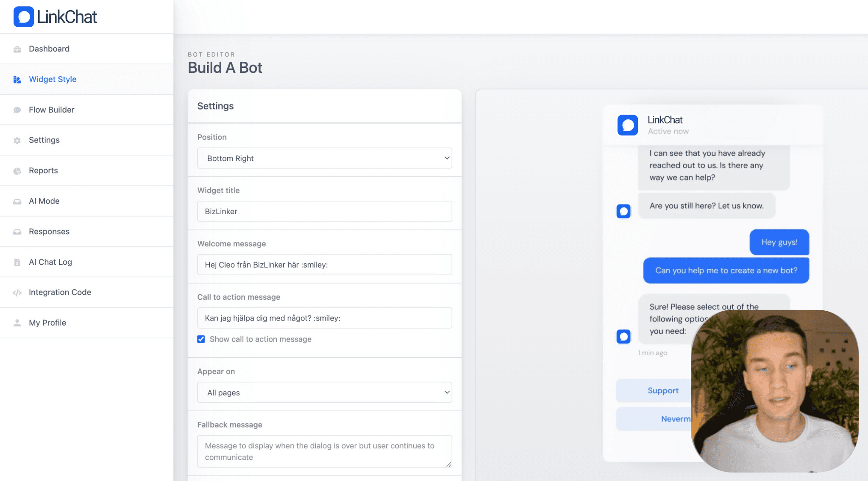Click the Call to action message field
Image resolution: width=868 pixels, height=481 pixels.
tap(325, 318)
